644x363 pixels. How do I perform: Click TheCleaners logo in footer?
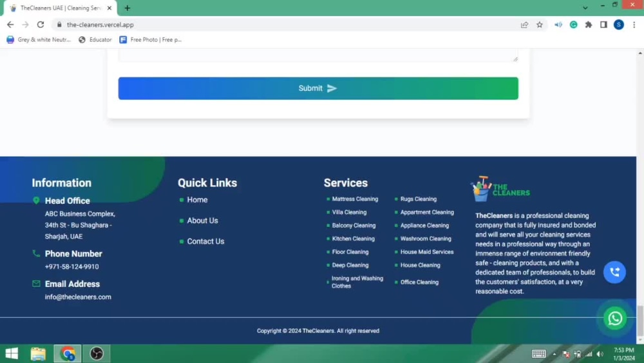(500, 189)
